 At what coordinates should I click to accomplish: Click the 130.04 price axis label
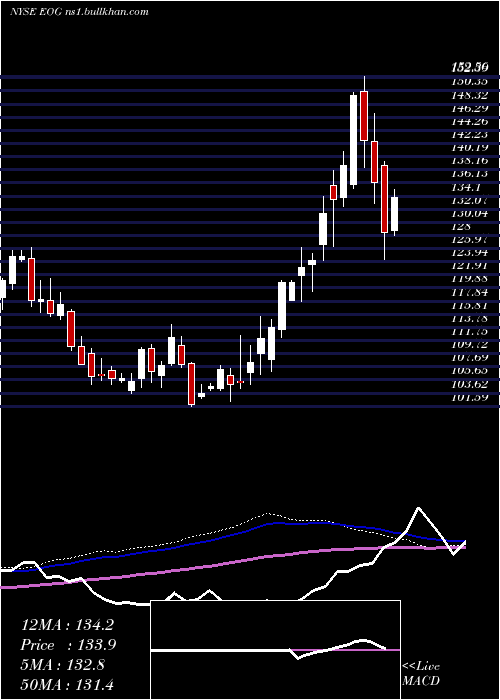coord(469,213)
